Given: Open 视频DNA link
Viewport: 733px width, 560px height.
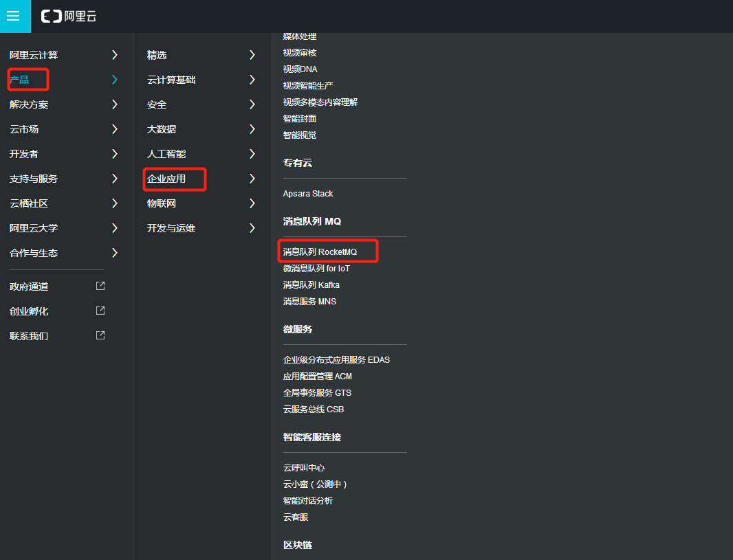Looking at the screenshot, I should coord(300,69).
